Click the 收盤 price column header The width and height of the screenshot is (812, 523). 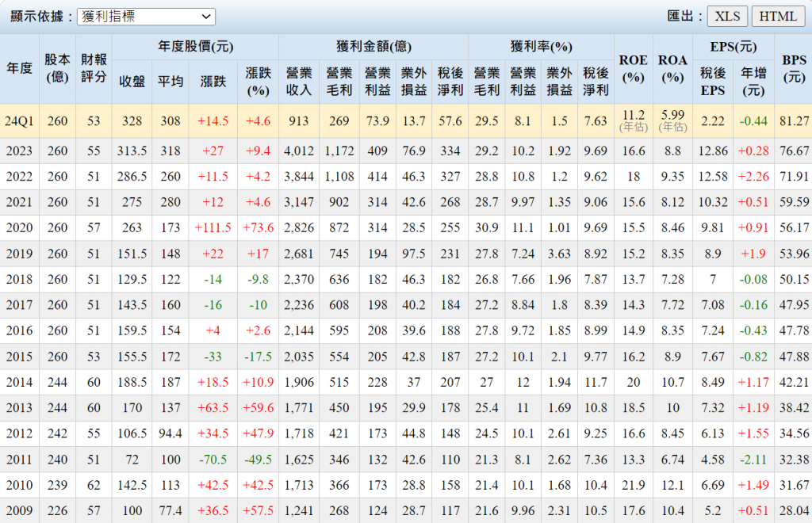click(x=132, y=81)
